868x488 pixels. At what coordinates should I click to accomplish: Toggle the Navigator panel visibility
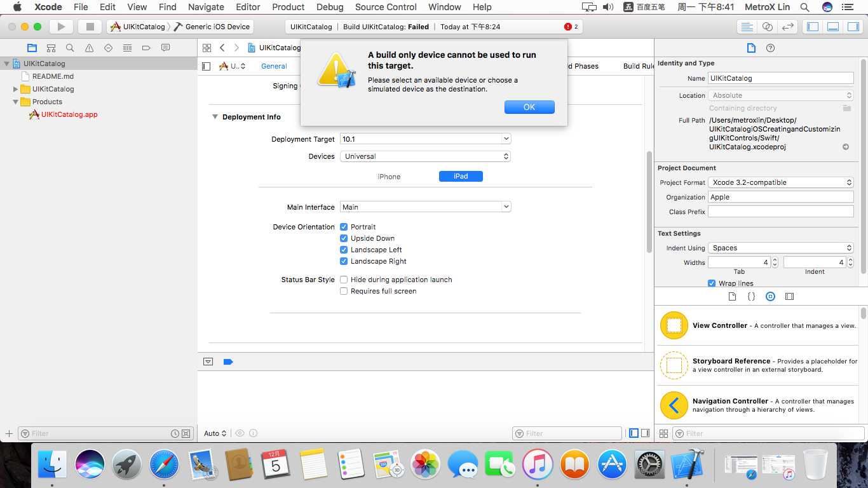coord(813,27)
